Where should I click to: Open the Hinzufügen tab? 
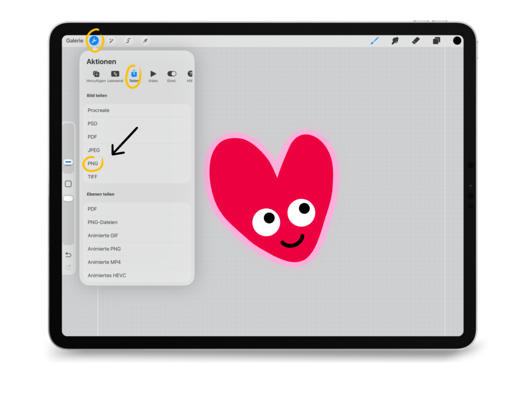(96, 76)
